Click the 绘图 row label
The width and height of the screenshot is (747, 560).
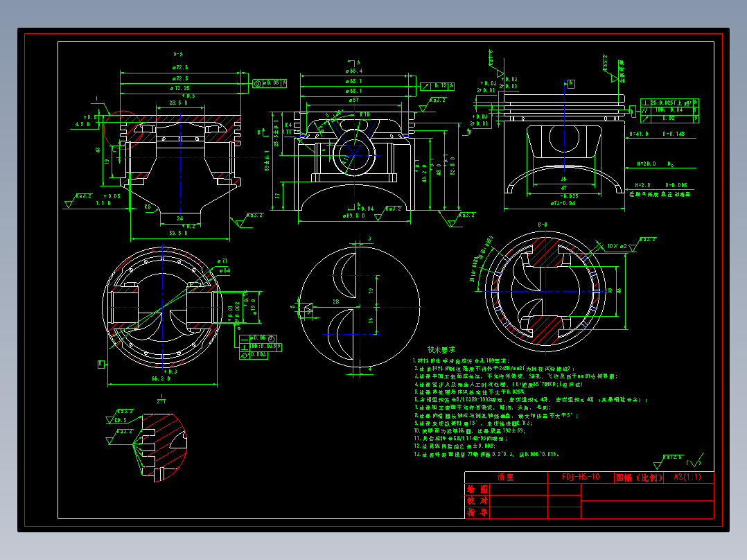477,489
